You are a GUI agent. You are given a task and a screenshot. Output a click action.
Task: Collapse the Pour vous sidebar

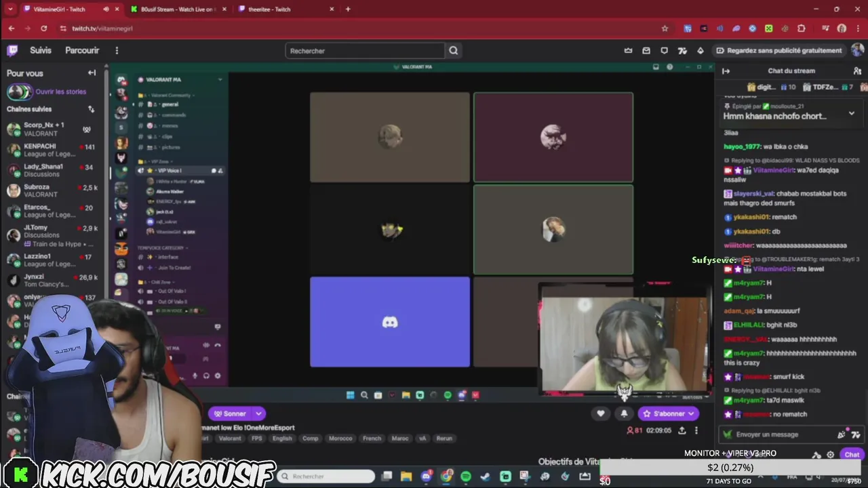click(x=92, y=73)
